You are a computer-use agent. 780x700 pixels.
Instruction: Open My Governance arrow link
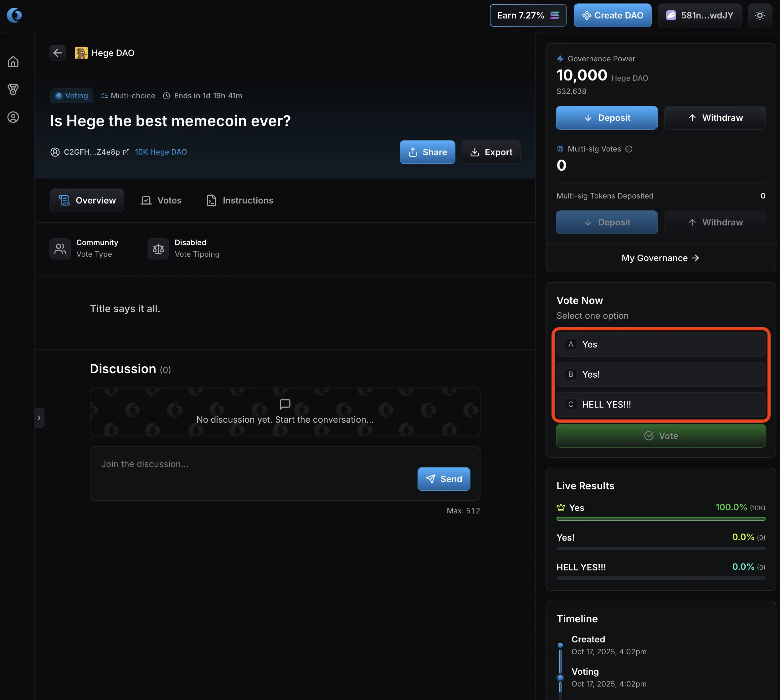(660, 258)
